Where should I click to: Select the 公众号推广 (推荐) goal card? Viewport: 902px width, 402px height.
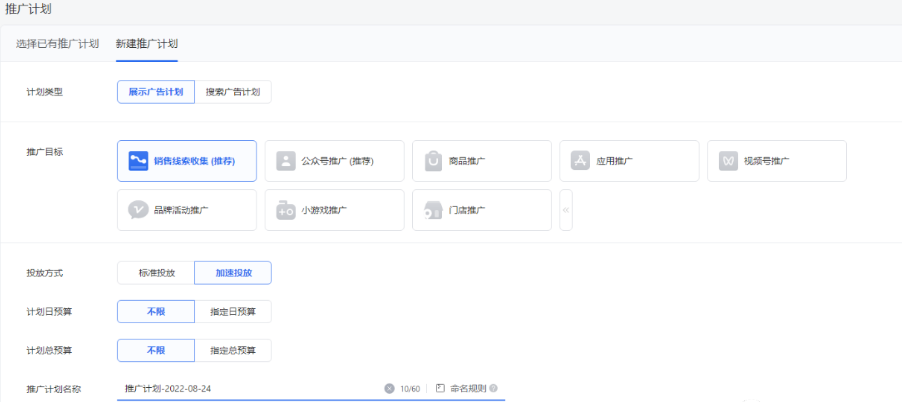click(x=335, y=161)
